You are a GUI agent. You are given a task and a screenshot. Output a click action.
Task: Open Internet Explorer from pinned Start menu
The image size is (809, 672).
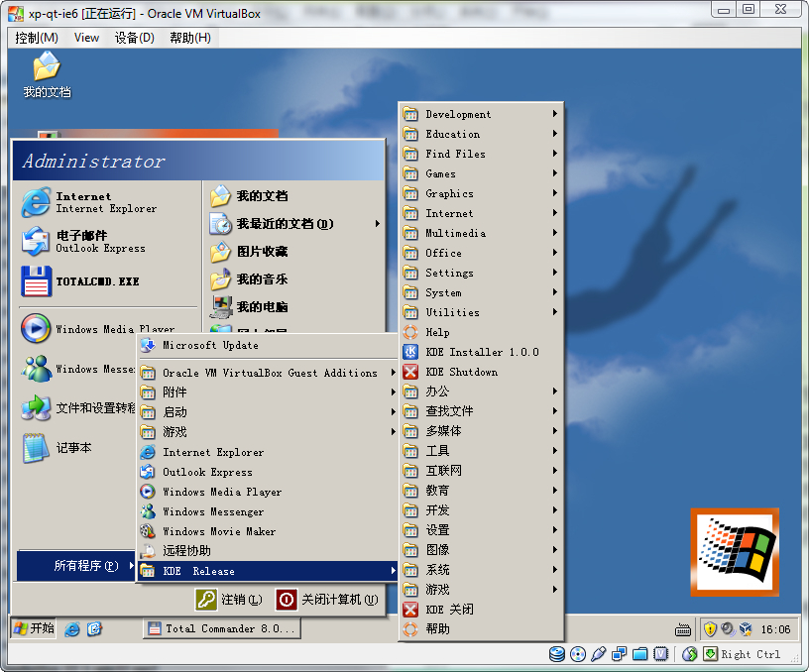(x=106, y=202)
